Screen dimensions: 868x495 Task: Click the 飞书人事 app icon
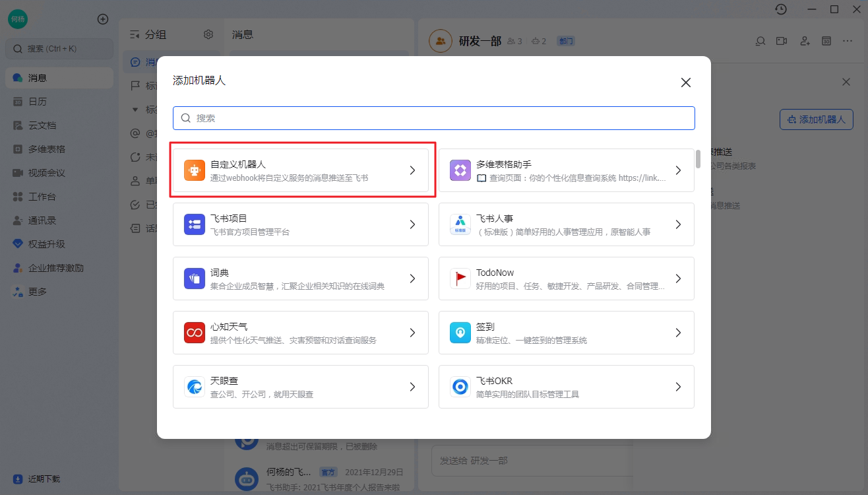(460, 224)
